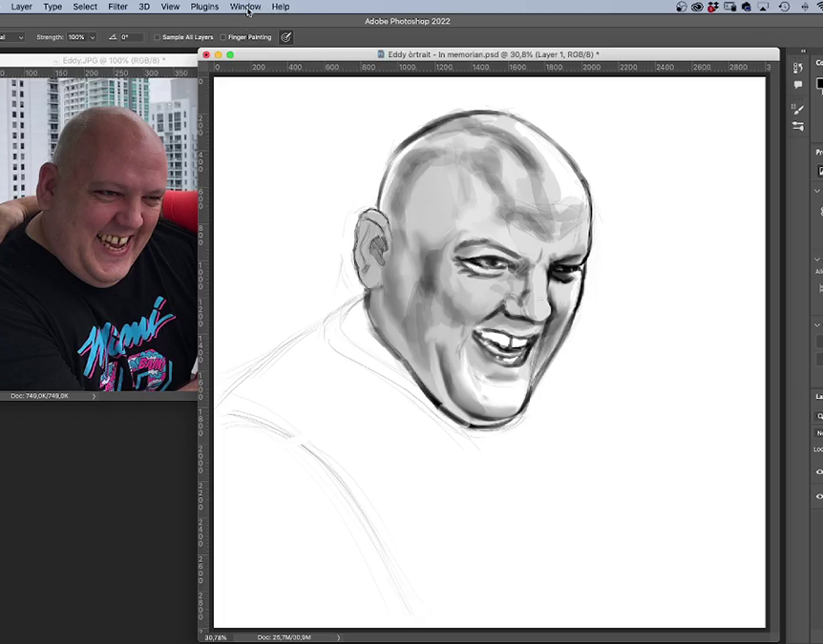The width and height of the screenshot is (823, 644).
Task: Open the View menu
Action: point(170,7)
